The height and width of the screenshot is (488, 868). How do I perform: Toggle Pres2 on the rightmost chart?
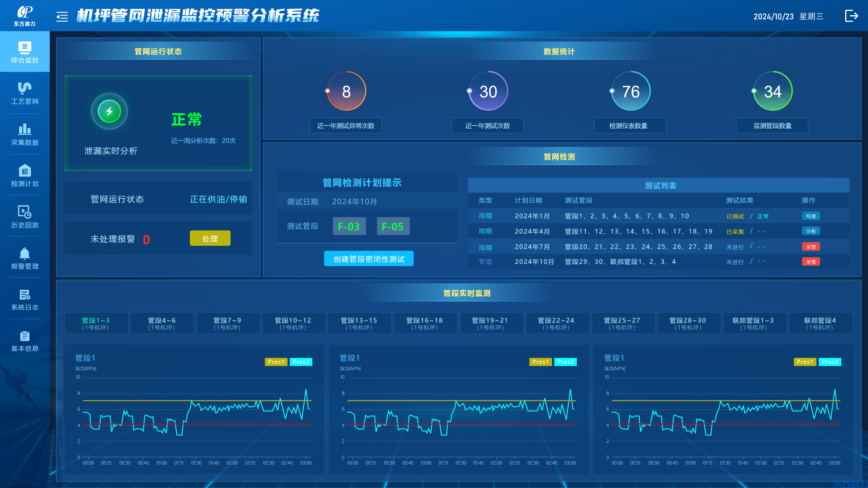(830, 362)
